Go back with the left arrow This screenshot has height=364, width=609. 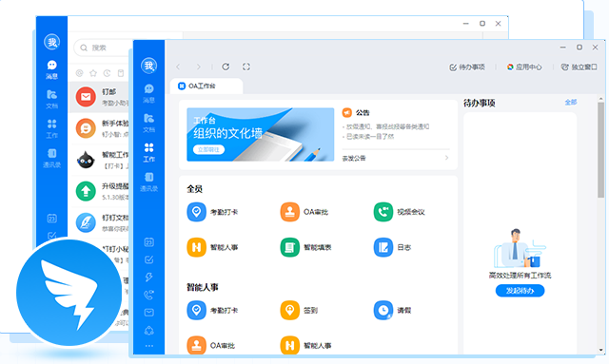coord(178,67)
